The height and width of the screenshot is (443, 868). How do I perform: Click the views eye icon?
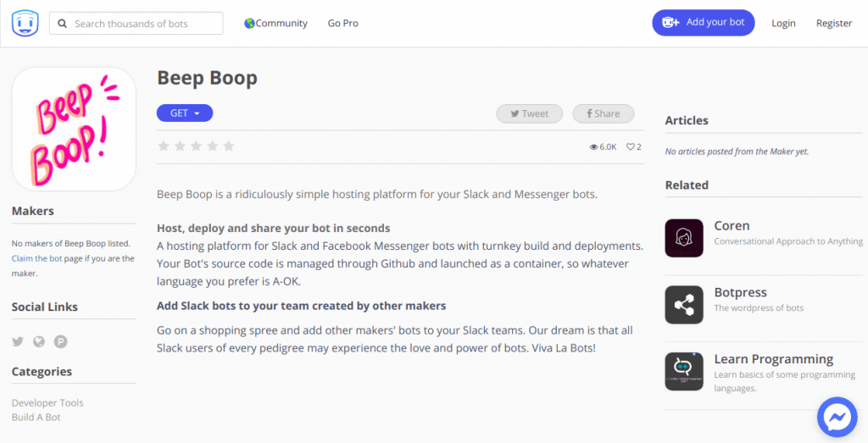593,147
